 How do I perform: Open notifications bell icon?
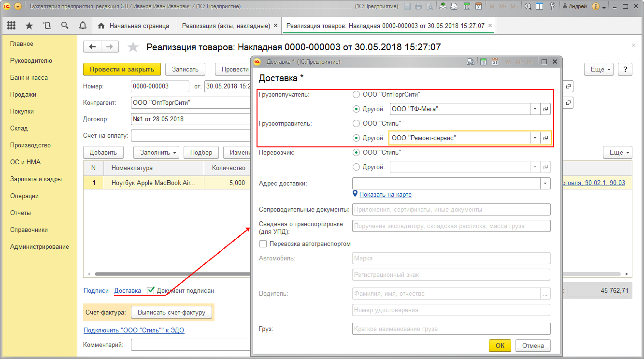pos(83,26)
